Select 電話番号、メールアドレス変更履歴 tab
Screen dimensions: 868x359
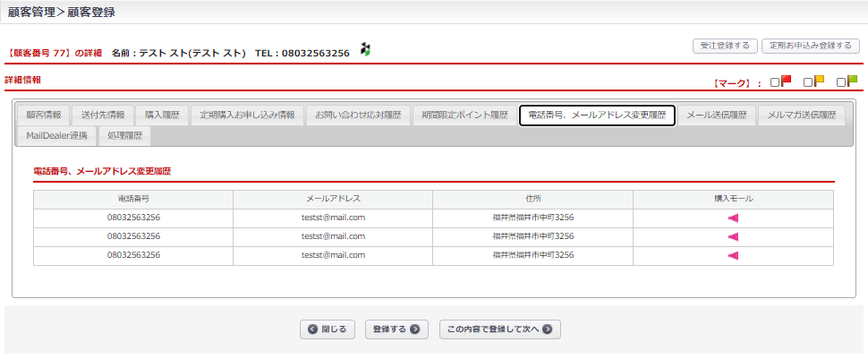(597, 115)
